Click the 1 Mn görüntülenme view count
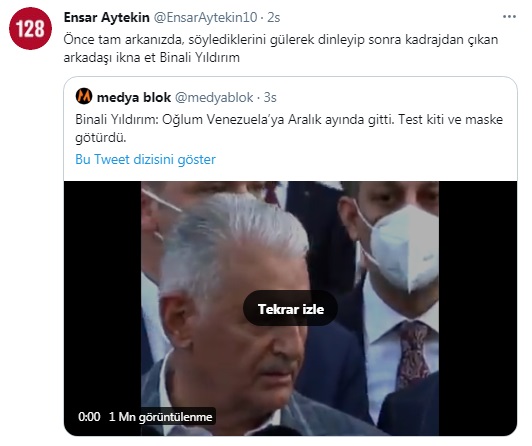This screenshot has height=446, width=532. click(x=160, y=416)
